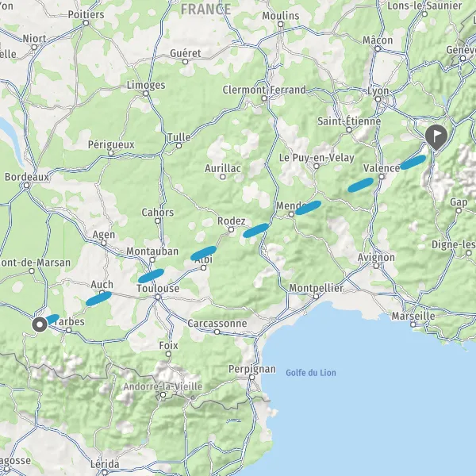Click the Andorre-la-Vieille marker dot

click(x=163, y=394)
